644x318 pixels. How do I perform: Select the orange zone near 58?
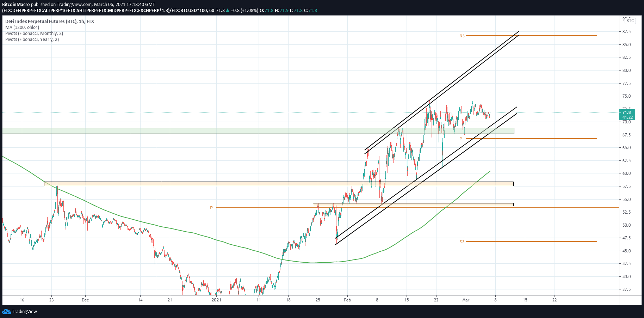coord(279,184)
